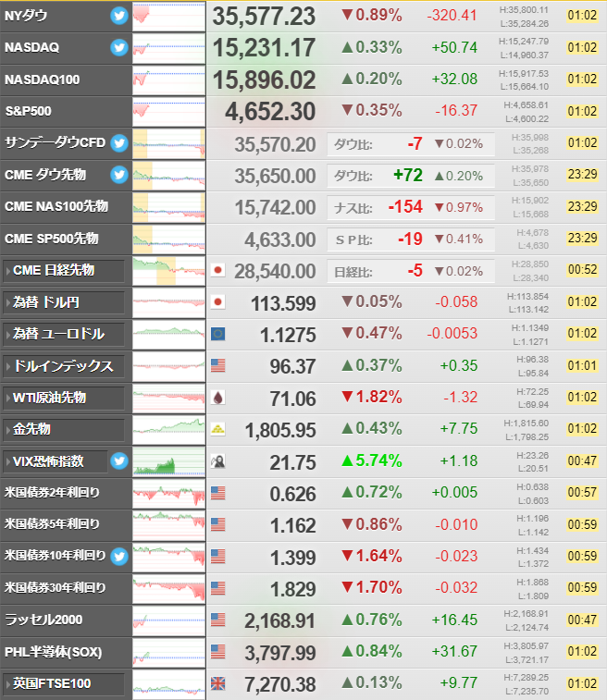Click the US flag in PHL半導体(SOX) row
Image resolution: width=607 pixels, height=700 pixels.
[x=217, y=652]
